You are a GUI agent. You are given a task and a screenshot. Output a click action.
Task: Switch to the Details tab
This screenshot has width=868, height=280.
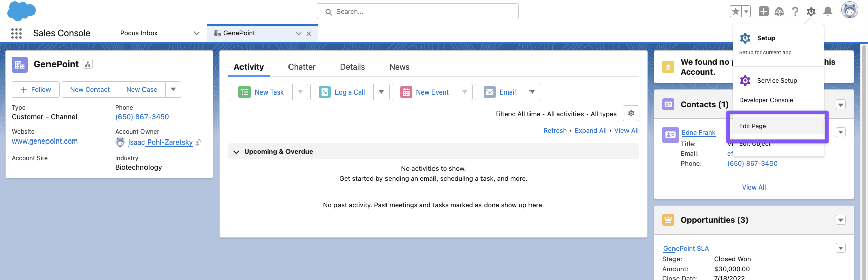352,67
